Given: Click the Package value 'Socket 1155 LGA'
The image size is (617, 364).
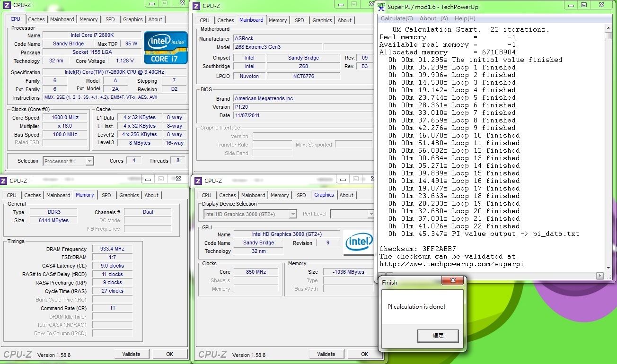Looking at the screenshot, I should pyautogui.click(x=92, y=52).
